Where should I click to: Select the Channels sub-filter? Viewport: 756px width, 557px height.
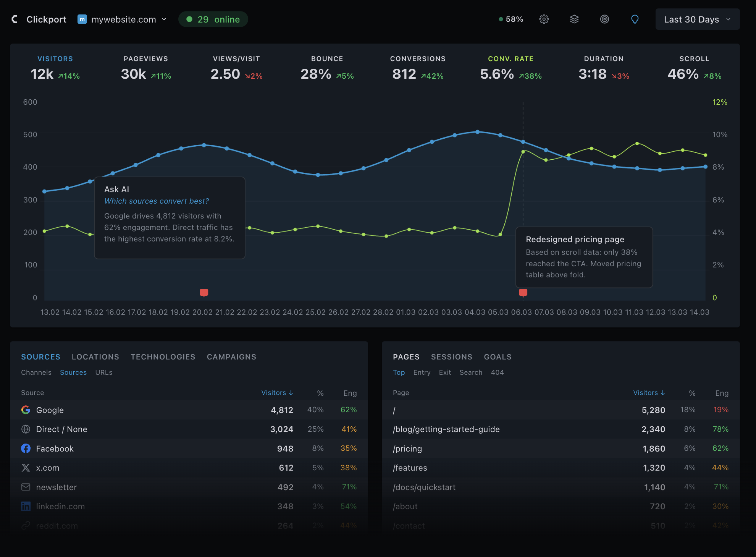pos(36,372)
